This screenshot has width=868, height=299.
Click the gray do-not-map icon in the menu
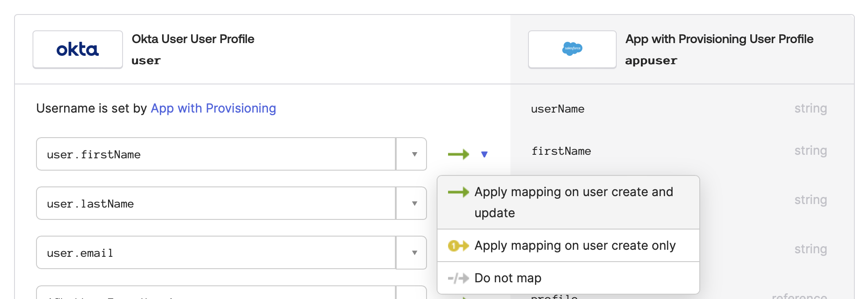coord(458,278)
